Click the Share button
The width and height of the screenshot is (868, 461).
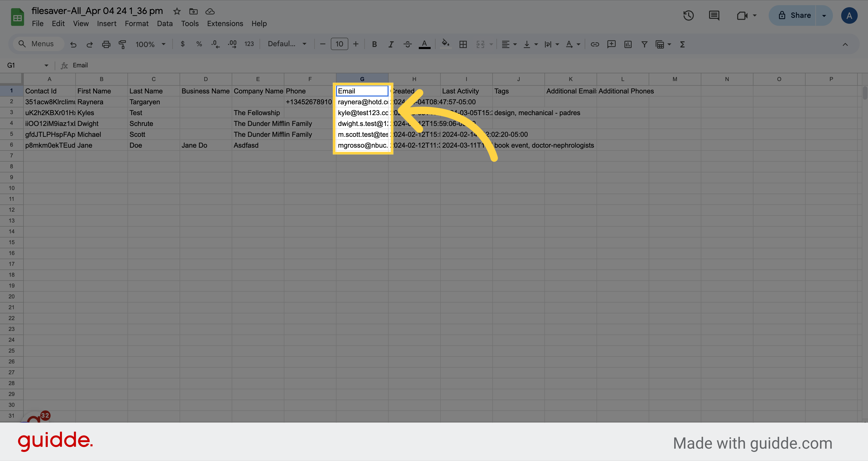pos(792,15)
